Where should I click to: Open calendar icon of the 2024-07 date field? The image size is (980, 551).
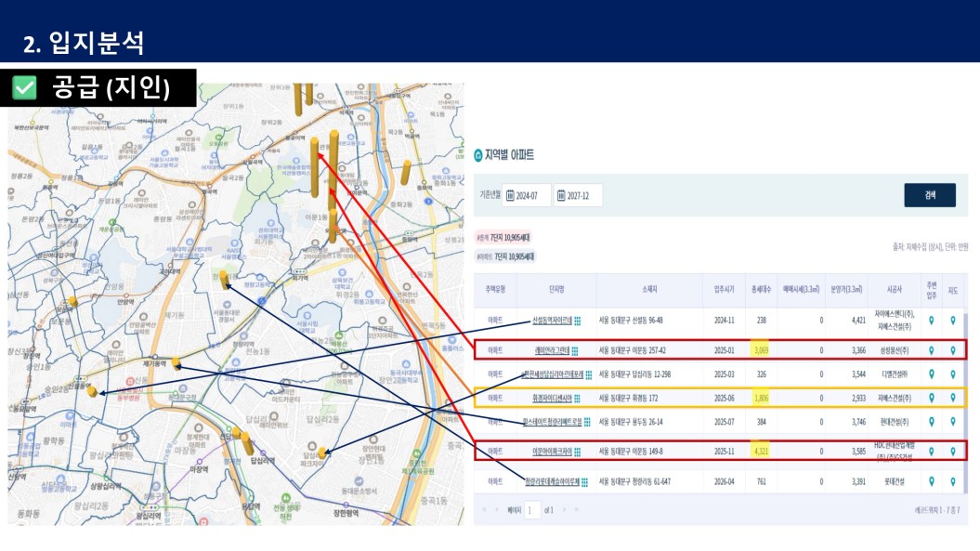(510, 196)
